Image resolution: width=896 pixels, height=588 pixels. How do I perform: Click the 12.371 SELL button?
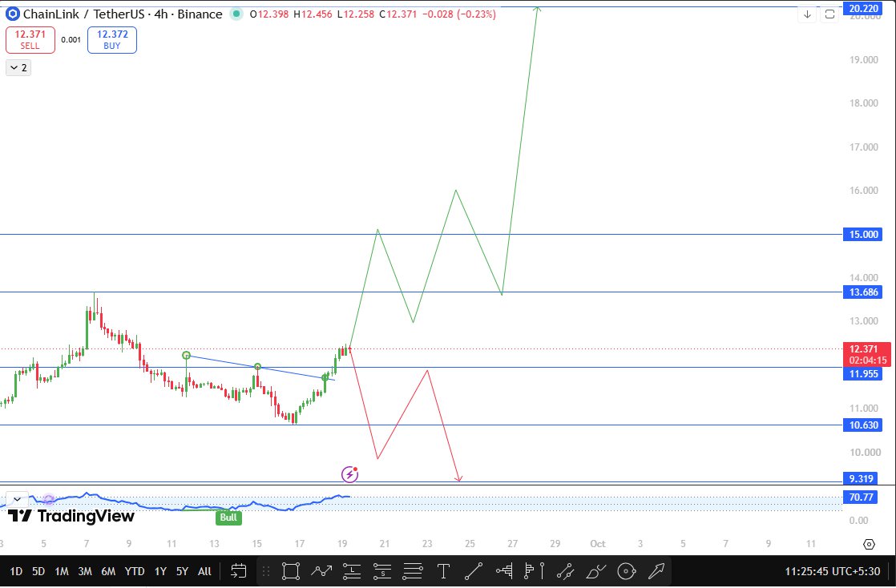tap(30, 40)
